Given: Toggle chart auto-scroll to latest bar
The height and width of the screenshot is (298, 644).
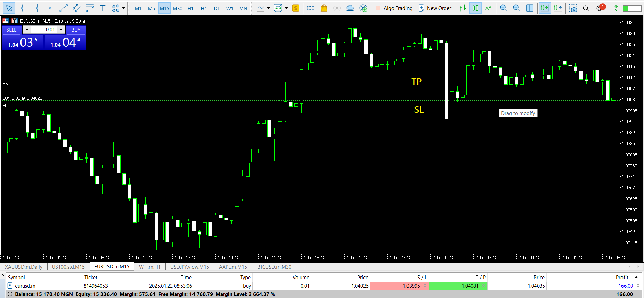Looking at the screenshot, I should (545, 8).
